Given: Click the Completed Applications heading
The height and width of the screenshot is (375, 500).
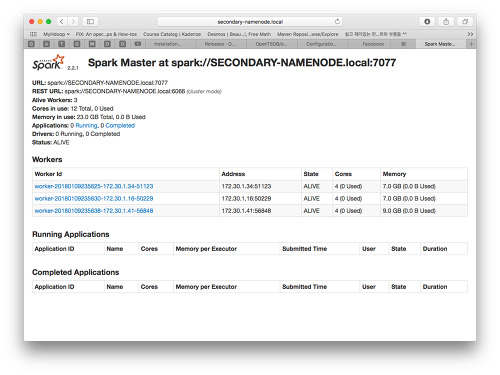Looking at the screenshot, I should [x=76, y=272].
